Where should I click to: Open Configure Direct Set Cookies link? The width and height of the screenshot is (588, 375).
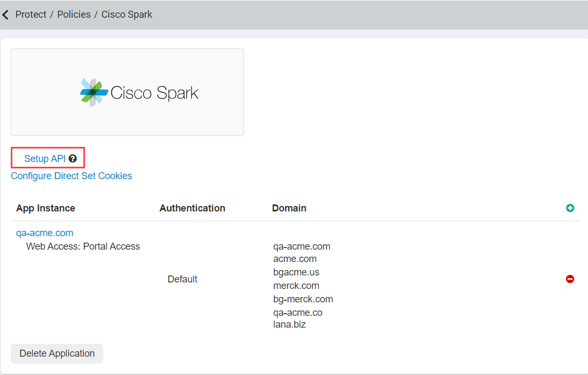point(72,176)
